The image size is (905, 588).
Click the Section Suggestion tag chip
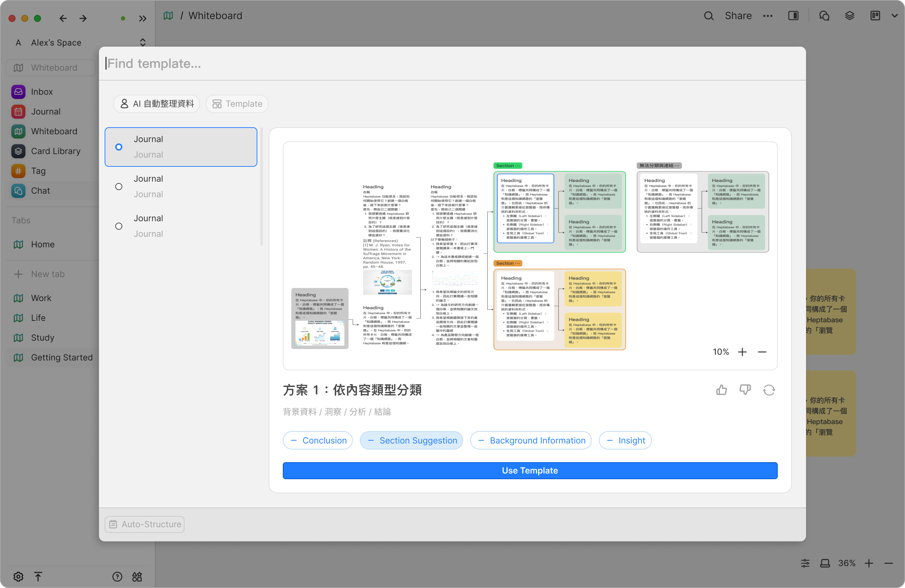coord(411,441)
